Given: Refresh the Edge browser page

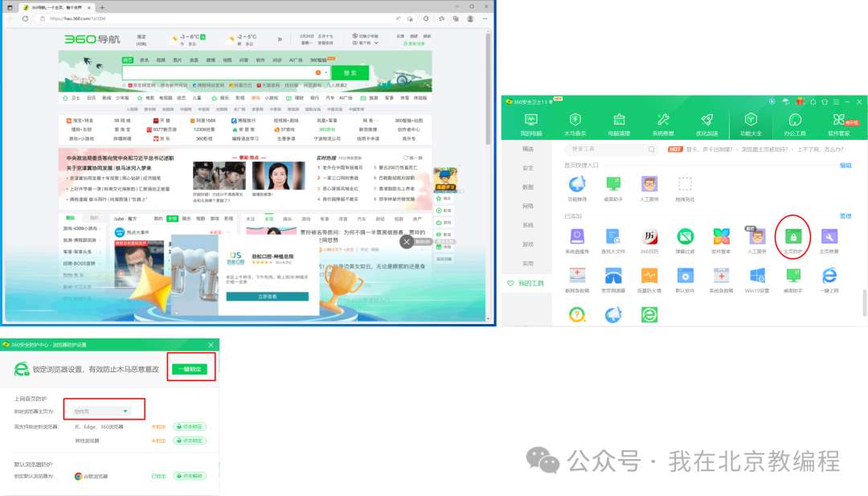Looking at the screenshot, I should (x=25, y=18).
